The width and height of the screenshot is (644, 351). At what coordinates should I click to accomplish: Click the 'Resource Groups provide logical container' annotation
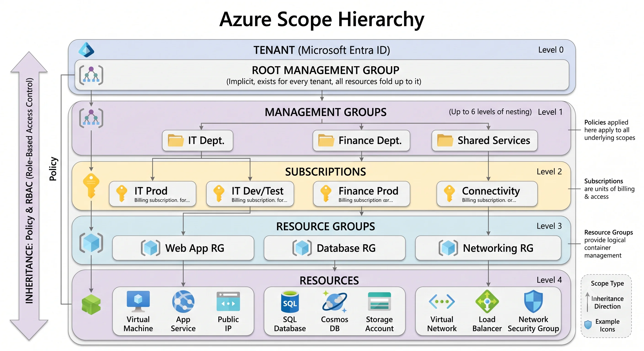(x=609, y=244)
